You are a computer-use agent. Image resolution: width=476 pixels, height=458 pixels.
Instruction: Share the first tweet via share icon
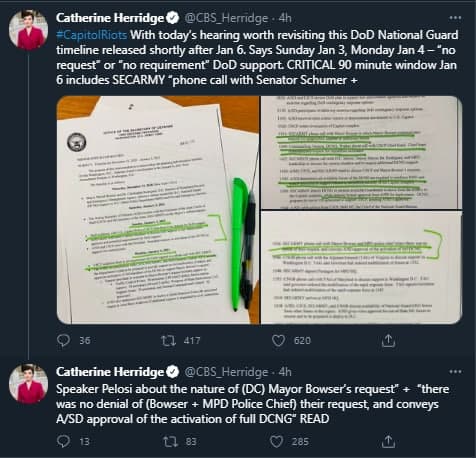coord(388,340)
